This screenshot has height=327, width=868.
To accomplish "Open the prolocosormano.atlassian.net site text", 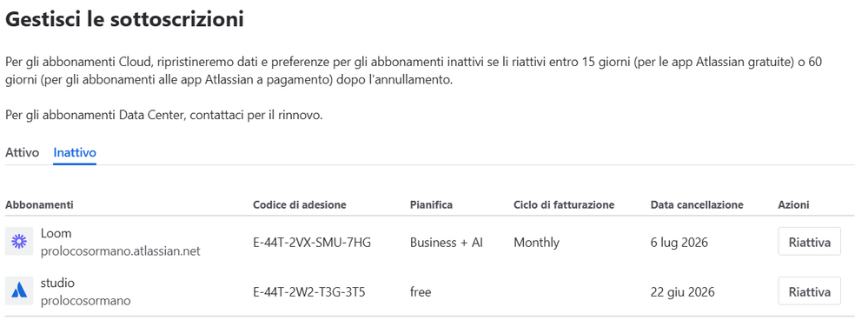I will pyautogui.click(x=120, y=251).
